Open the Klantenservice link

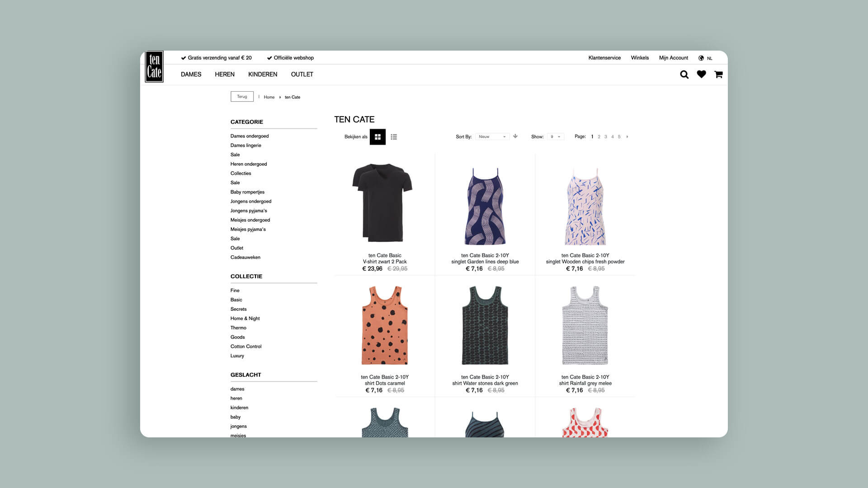pos(604,58)
